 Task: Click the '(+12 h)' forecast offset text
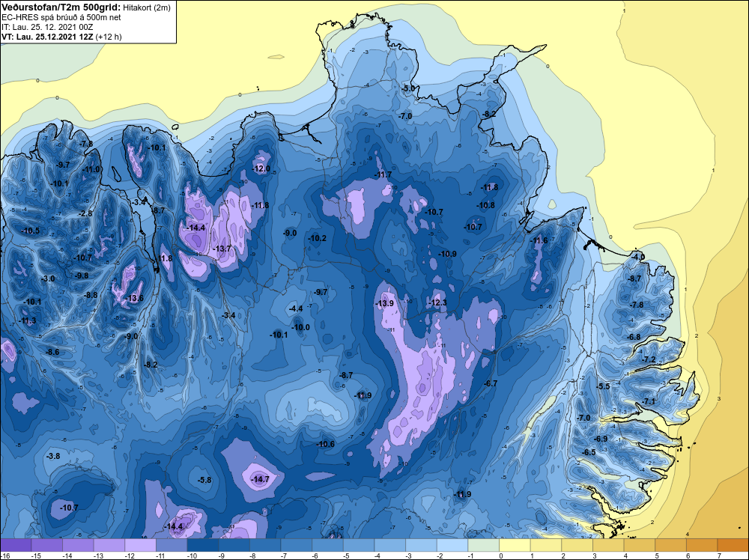[x=109, y=37]
